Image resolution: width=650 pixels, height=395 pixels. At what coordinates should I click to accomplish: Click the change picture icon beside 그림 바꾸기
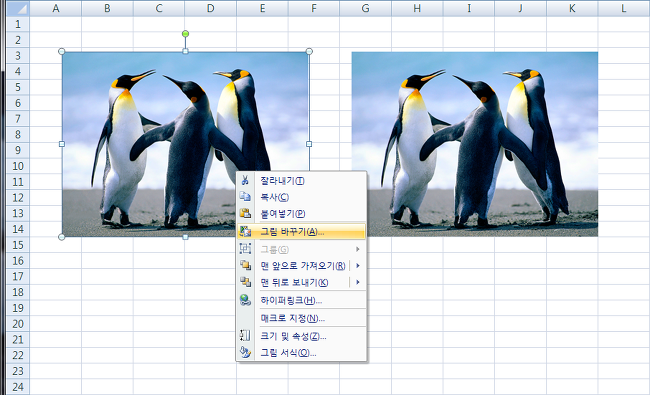245,231
